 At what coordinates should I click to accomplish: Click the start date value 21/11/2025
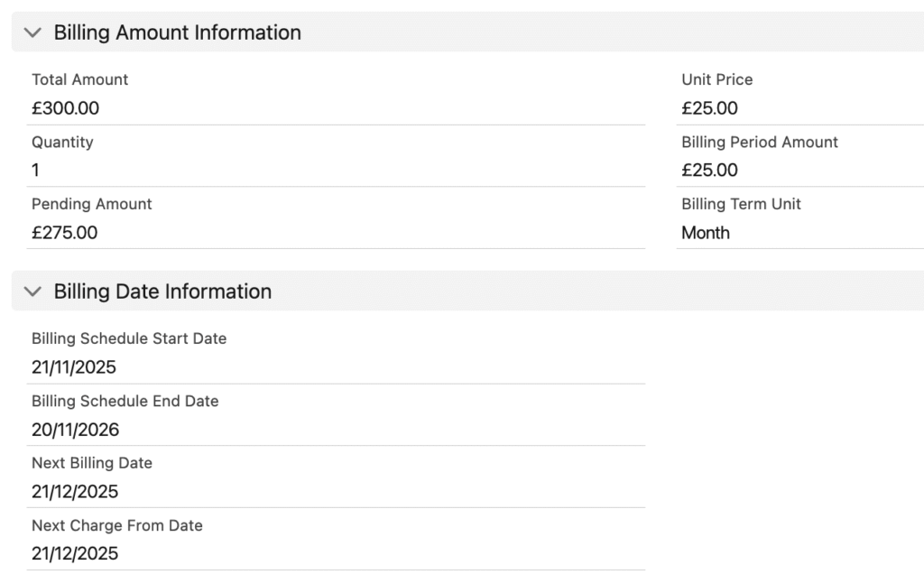pyautogui.click(x=74, y=367)
